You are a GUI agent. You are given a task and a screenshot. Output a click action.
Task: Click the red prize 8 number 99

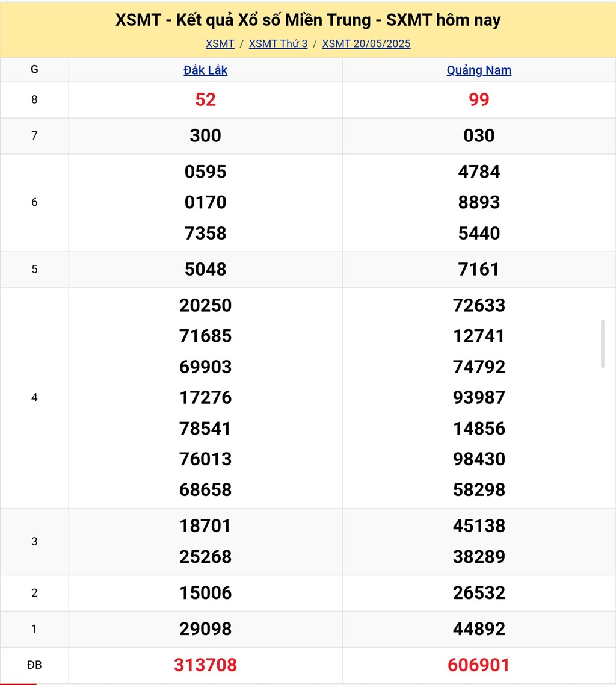tap(479, 100)
